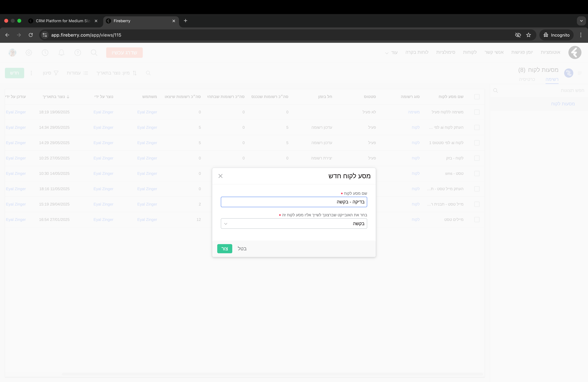Switch to the כרטיסיות cards tab
588x382 pixels.
point(527,79)
